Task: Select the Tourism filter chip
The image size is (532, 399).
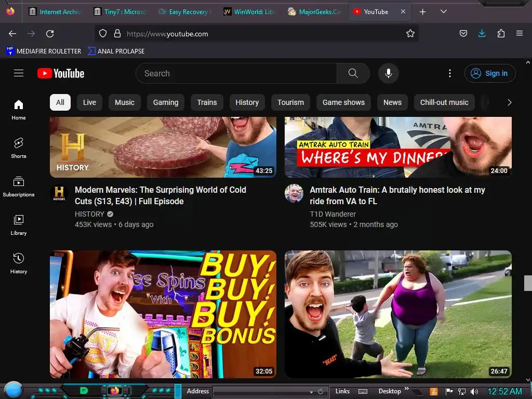Action: tap(290, 102)
